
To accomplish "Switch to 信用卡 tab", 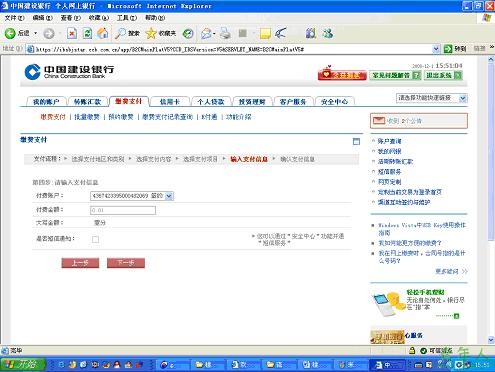I will (x=170, y=102).
